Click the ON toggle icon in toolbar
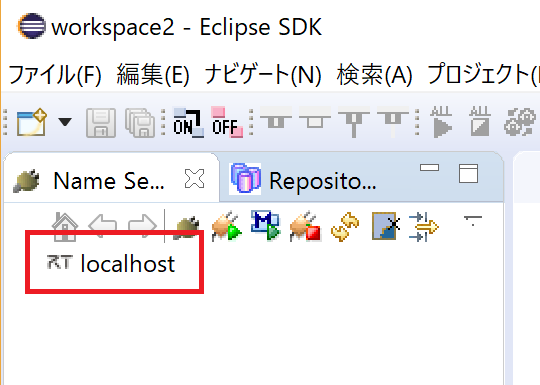The image size is (540, 385). [x=188, y=123]
